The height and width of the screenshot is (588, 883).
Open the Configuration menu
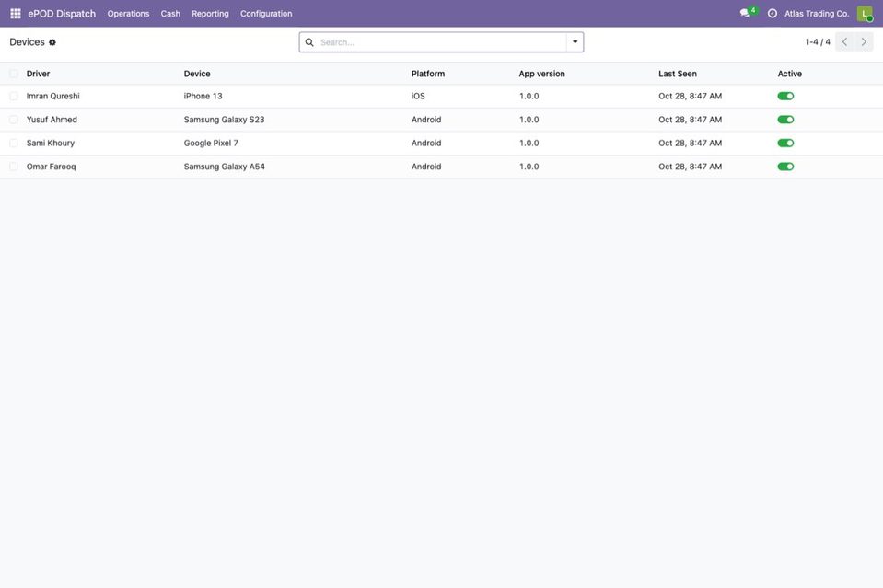point(266,14)
